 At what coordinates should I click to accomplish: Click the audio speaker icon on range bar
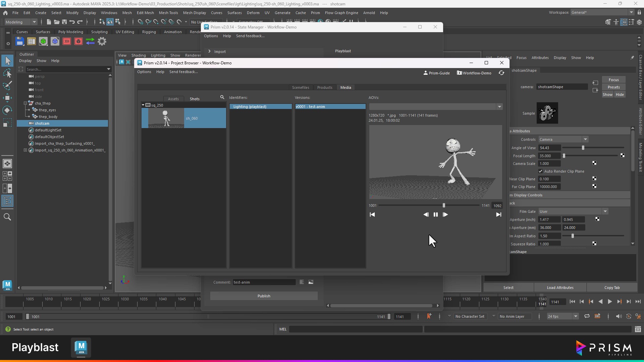(x=619, y=316)
